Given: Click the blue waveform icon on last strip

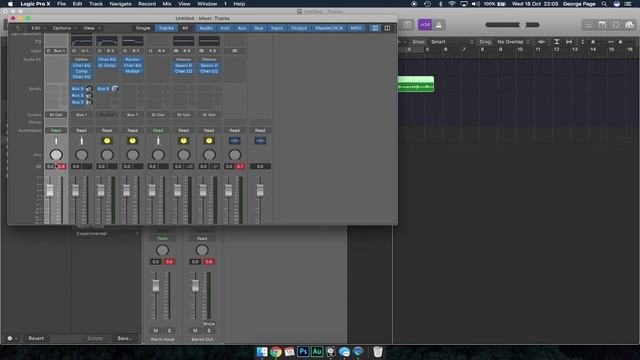Looking at the screenshot, I should [260, 140].
